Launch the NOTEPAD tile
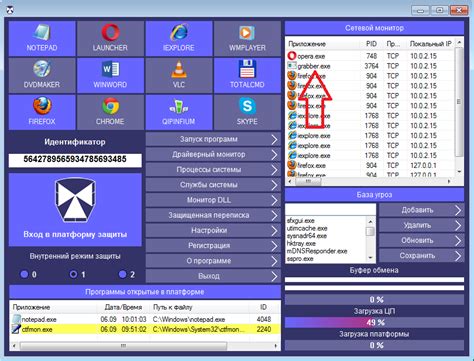Image resolution: width=474 pixels, height=361 pixels. (42, 39)
